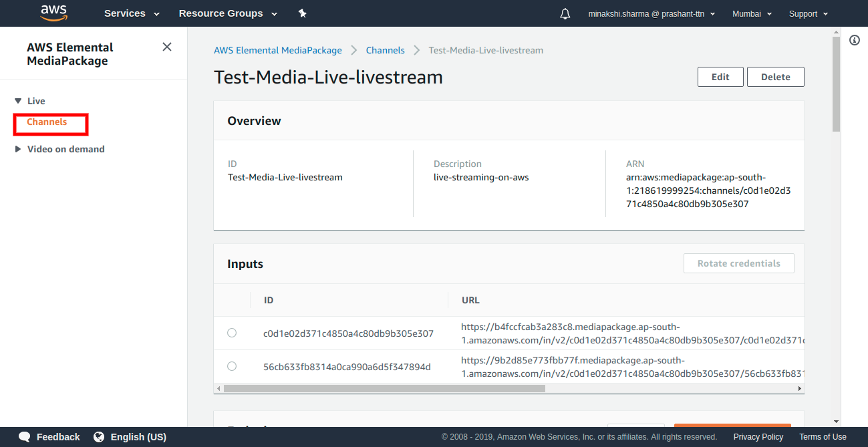
Task: Go to Channels breadcrumb link
Action: point(386,50)
